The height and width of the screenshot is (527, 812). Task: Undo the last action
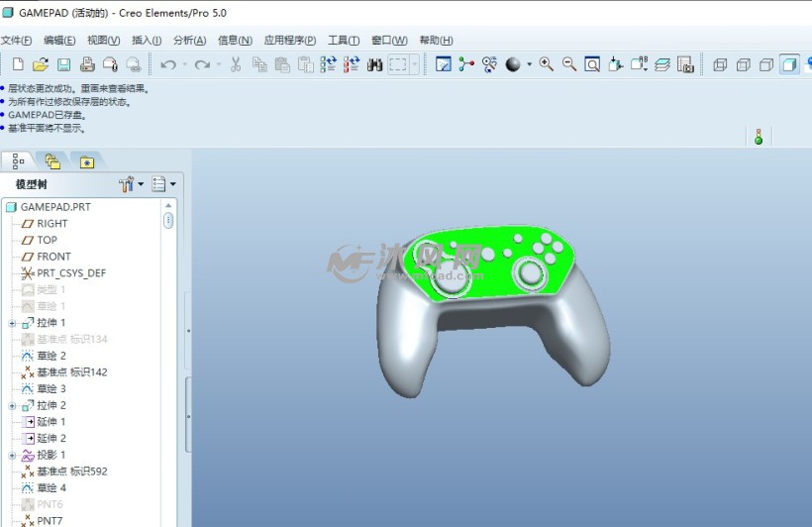click(x=168, y=64)
